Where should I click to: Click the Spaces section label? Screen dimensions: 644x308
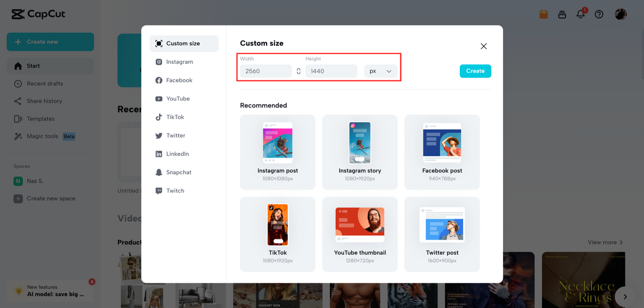point(22,166)
